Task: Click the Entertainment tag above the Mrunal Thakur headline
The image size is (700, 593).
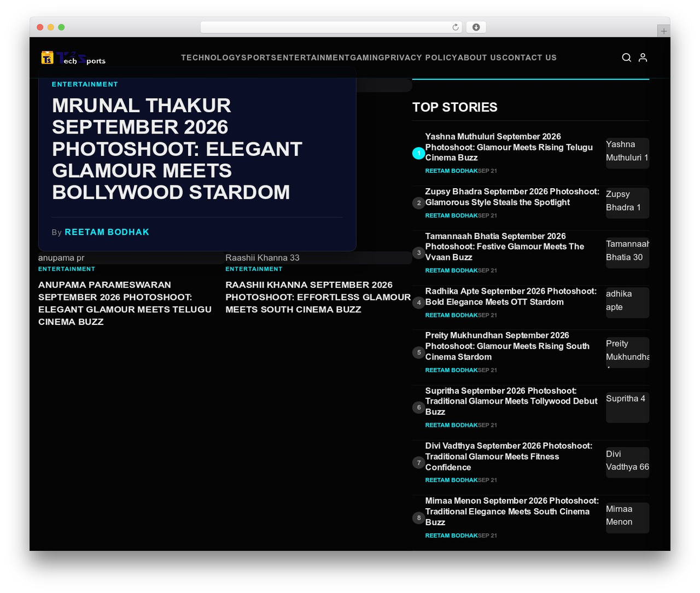Action: coord(85,84)
